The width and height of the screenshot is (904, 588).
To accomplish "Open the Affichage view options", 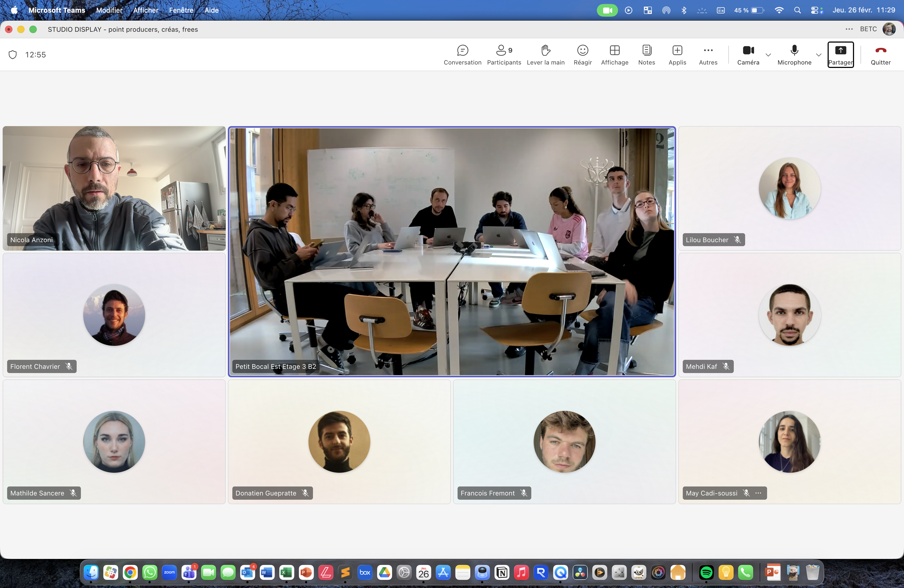I will pos(614,55).
